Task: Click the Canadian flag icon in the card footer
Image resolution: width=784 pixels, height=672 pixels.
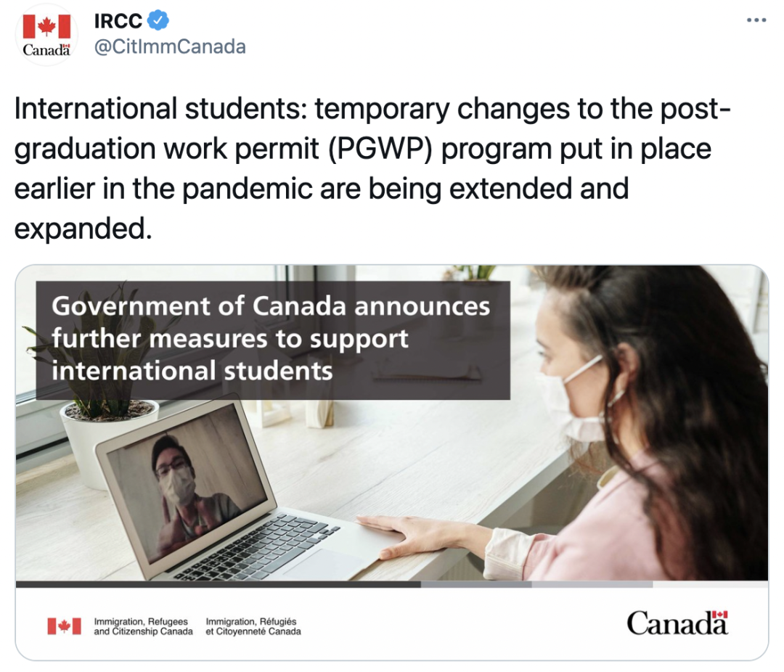Action: (x=64, y=626)
